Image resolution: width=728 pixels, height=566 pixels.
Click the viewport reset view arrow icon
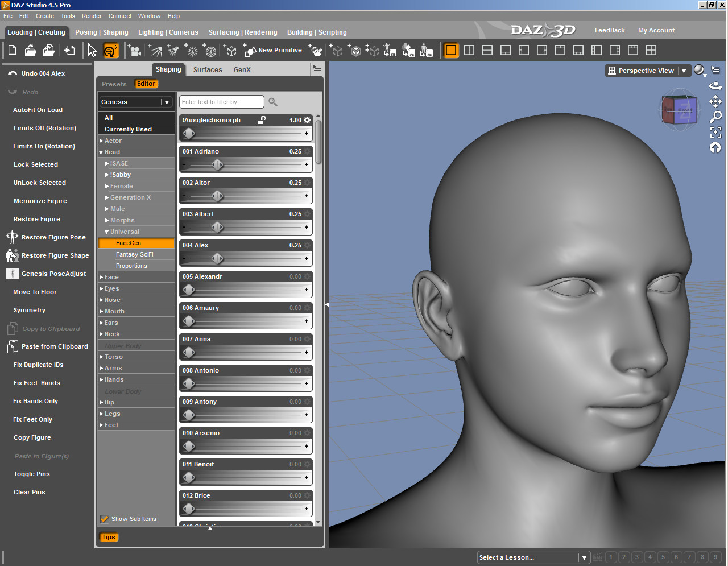[715, 148]
